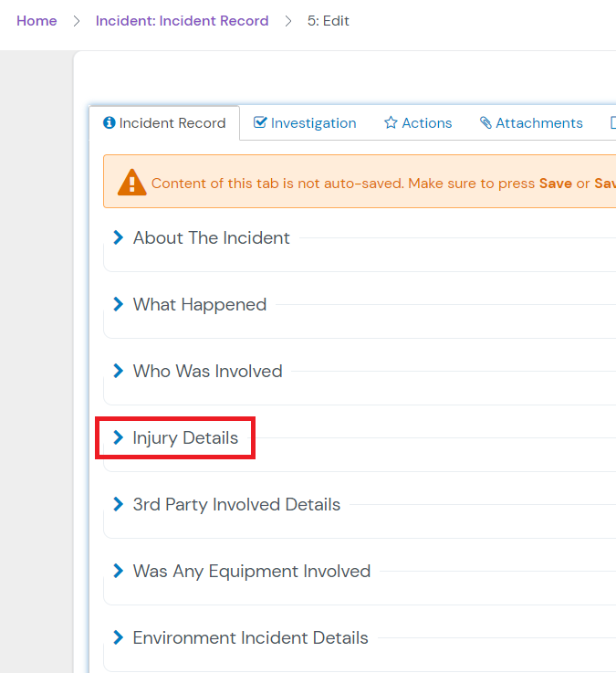Expand Environment Incident Details section
This screenshot has height=673, width=616.
[250, 637]
